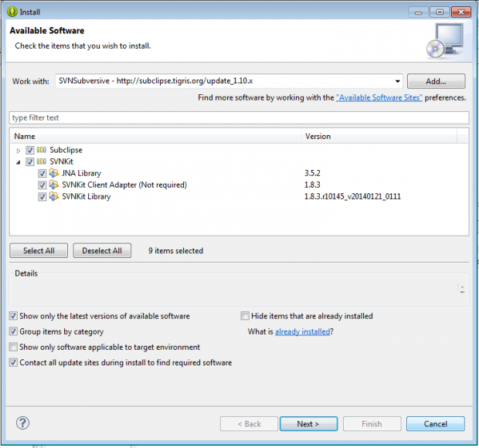This screenshot has height=448, width=479.
Task: Enable Hide items that are already installed
Action: tap(245, 316)
